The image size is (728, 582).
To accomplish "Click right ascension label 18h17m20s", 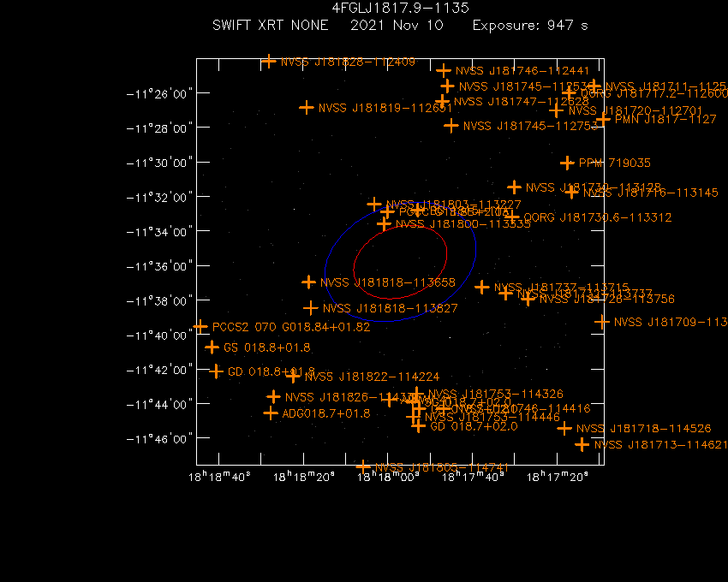I will [558, 477].
